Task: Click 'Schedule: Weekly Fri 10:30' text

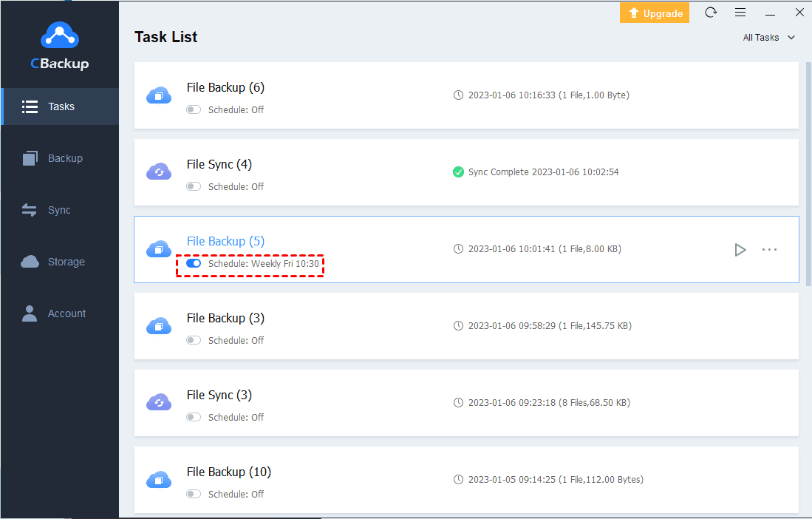Action: tap(264, 264)
